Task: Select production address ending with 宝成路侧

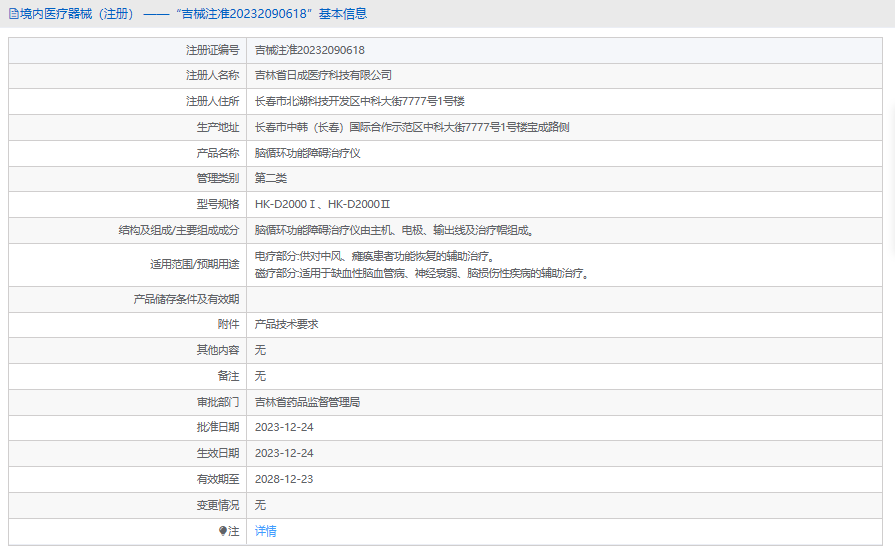Action: 412,127
